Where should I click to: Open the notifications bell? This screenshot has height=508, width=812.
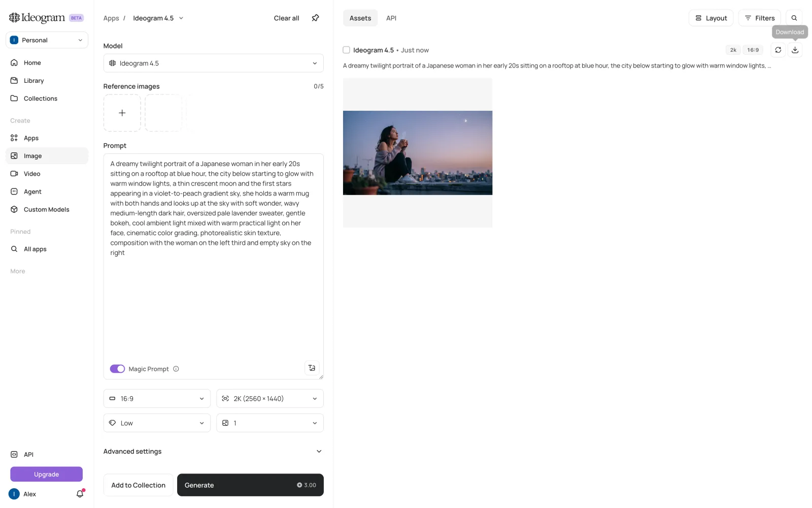tap(80, 494)
